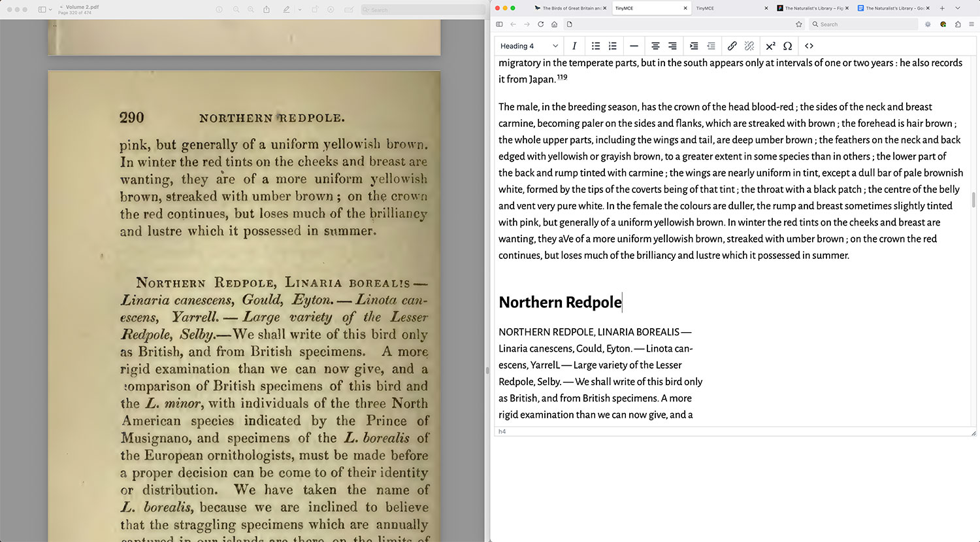Open the source code view
Viewport: 980px width, 542px height.
[809, 46]
